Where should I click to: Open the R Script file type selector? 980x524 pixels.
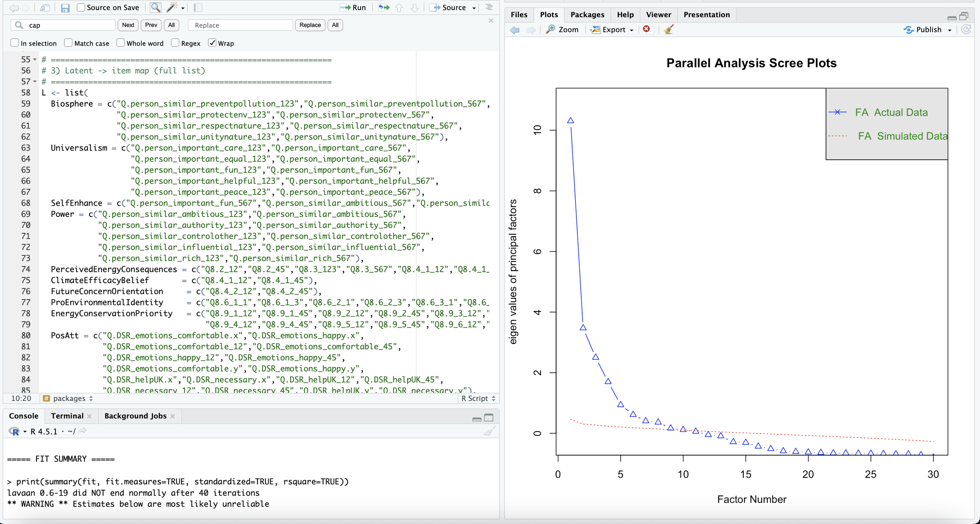pyautogui.click(x=478, y=398)
